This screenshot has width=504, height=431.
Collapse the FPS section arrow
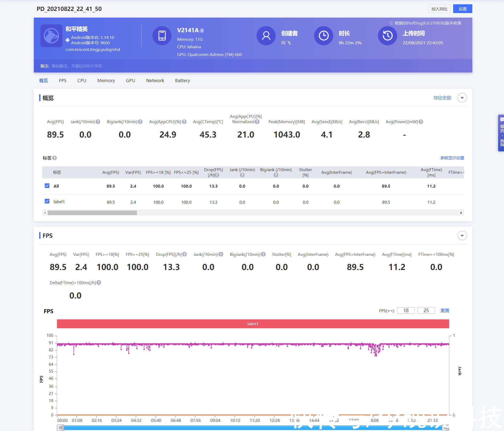coord(462,236)
